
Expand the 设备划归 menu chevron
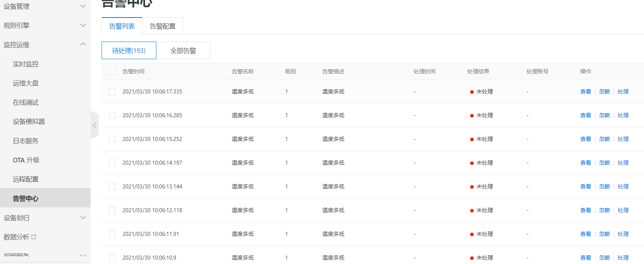(83, 218)
